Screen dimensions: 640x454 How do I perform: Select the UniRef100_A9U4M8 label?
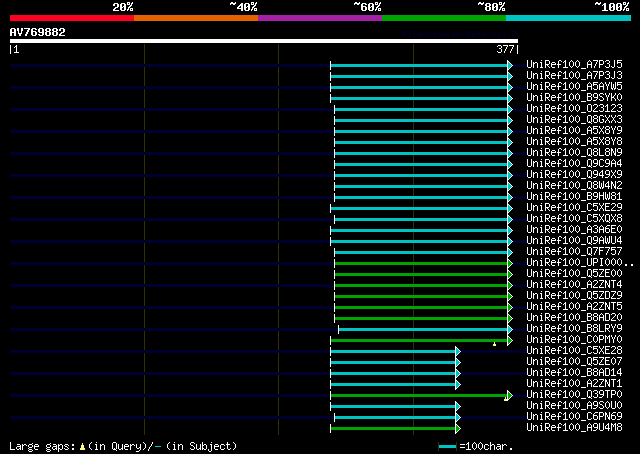coord(574,428)
